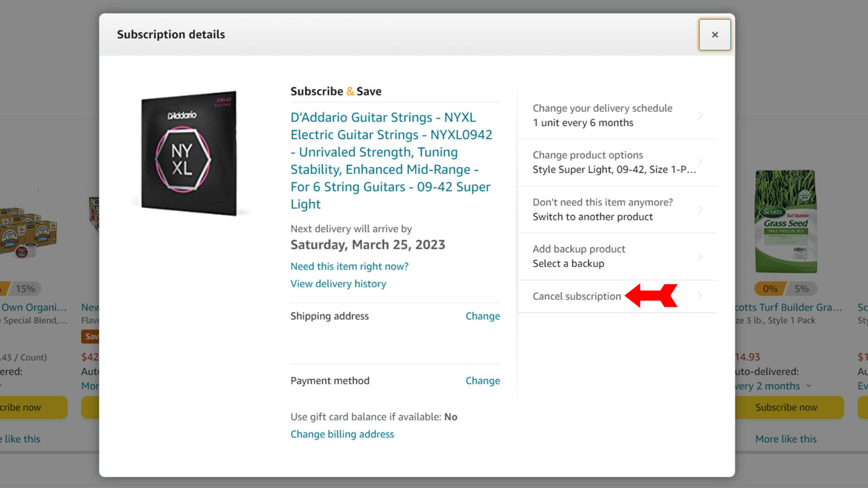The width and height of the screenshot is (868, 488).
Task: Click Subscribe now for Scotts Turf Builder
Action: (x=786, y=407)
